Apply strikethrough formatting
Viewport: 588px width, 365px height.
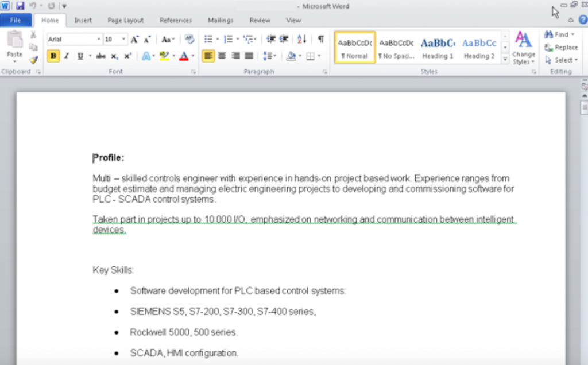click(100, 56)
